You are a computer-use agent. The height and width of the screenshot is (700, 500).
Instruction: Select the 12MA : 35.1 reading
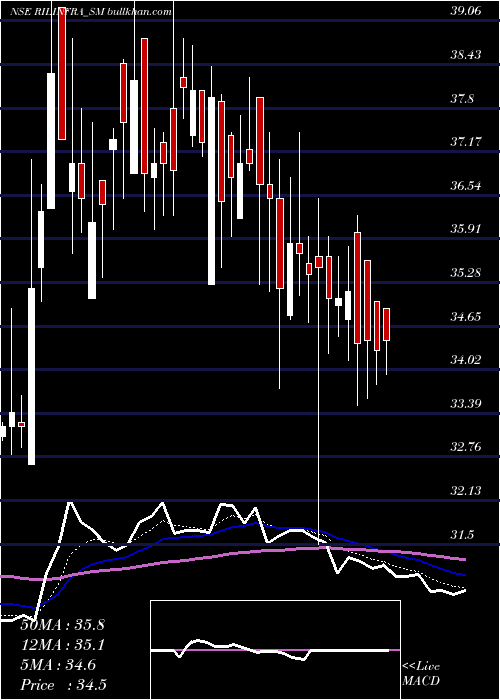tap(62, 645)
